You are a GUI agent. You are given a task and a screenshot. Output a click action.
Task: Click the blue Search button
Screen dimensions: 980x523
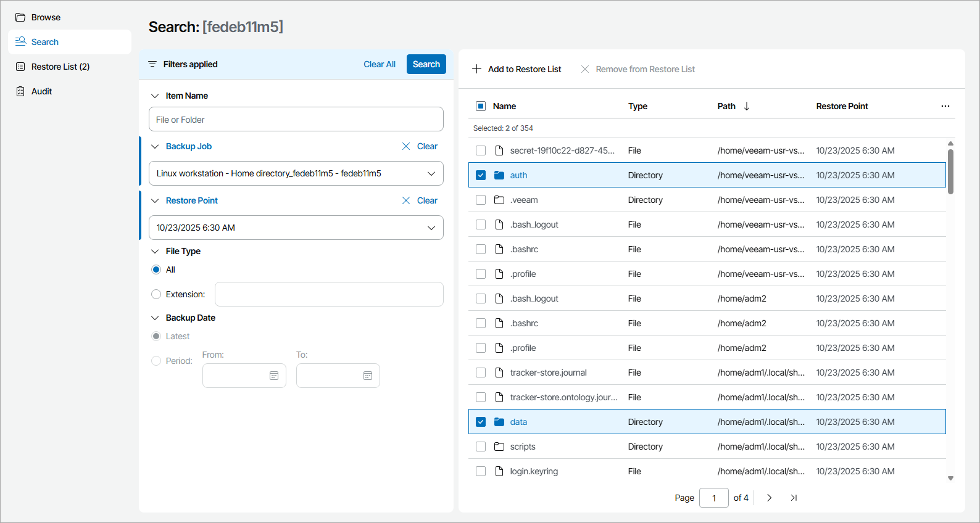pyautogui.click(x=426, y=64)
